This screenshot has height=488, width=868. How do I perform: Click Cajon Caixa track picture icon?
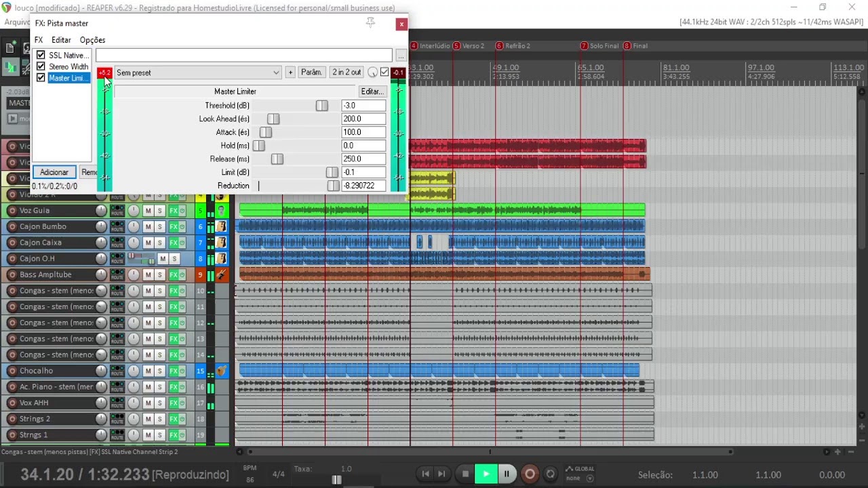coord(221,243)
